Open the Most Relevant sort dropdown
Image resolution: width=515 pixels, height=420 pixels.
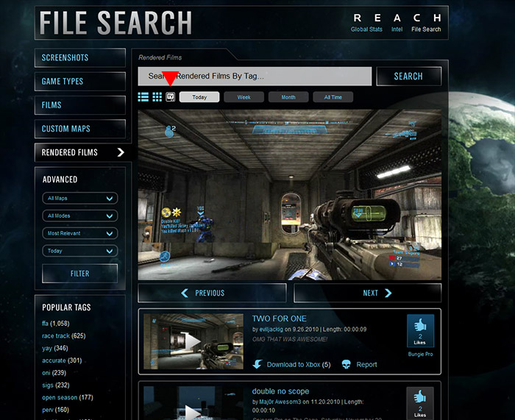(79, 233)
